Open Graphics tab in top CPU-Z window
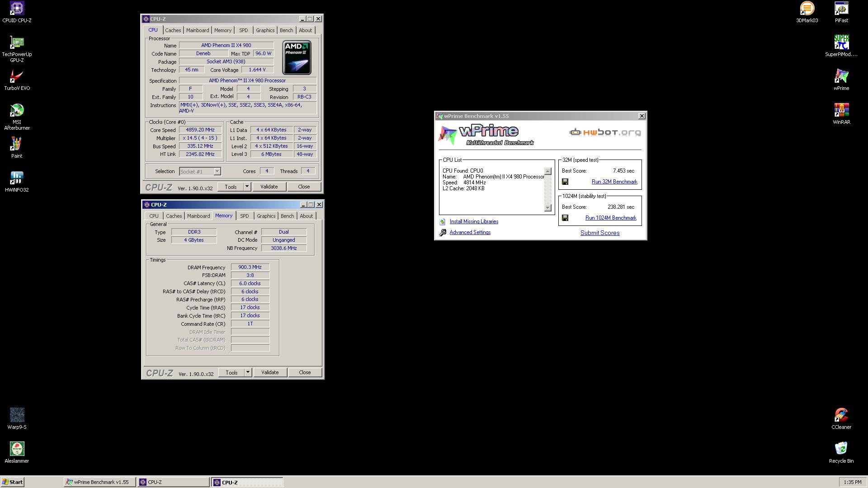The image size is (868, 488). click(265, 30)
